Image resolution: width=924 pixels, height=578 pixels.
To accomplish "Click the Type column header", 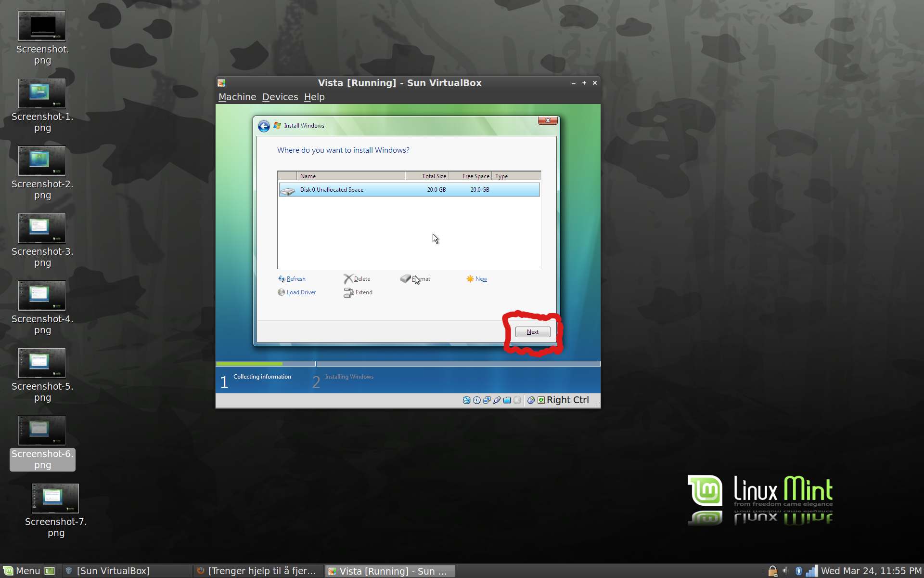I will [x=516, y=176].
